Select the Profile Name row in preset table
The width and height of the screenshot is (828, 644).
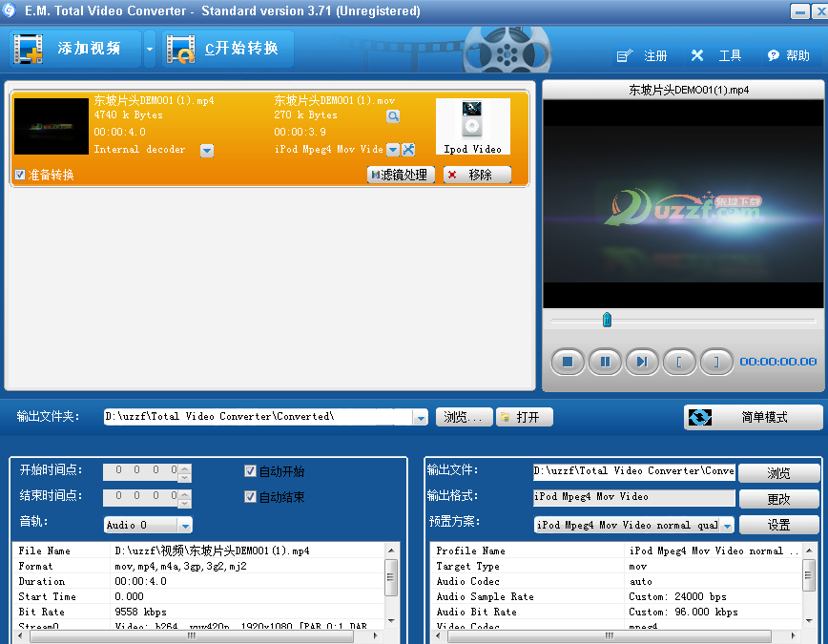click(616, 551)
